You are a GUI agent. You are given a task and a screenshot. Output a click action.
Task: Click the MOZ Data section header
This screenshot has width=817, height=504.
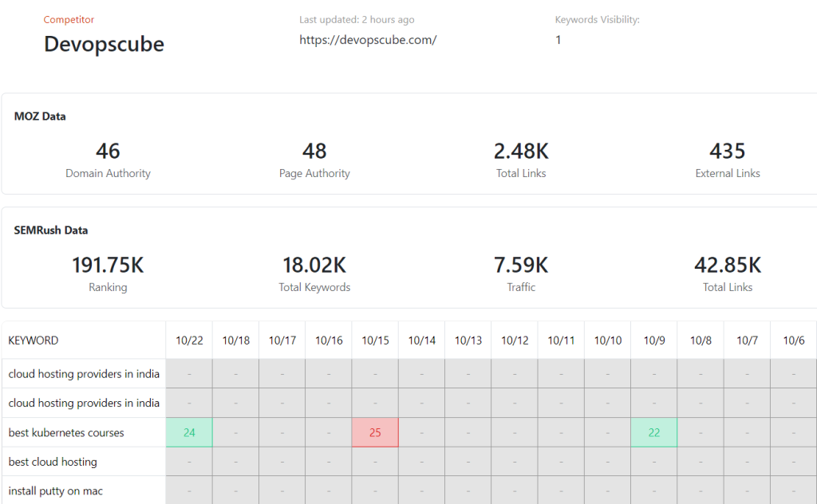point(37,116)
